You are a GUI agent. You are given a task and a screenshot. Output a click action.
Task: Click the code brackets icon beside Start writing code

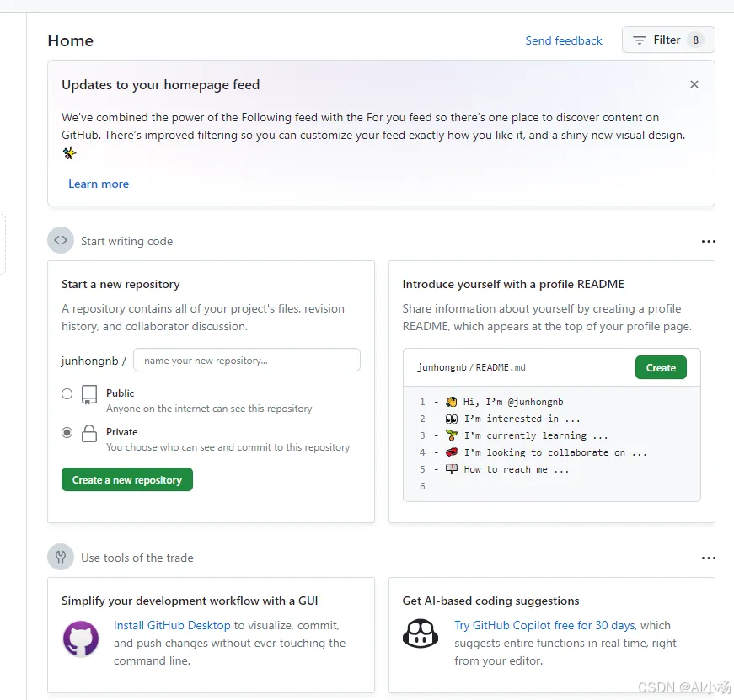[61, 241]
